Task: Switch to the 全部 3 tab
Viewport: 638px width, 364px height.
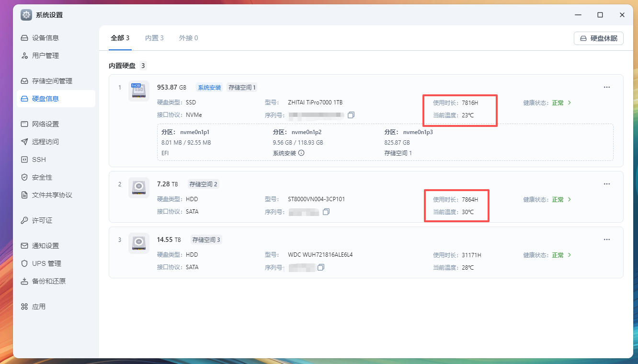Action: [120, 38]
